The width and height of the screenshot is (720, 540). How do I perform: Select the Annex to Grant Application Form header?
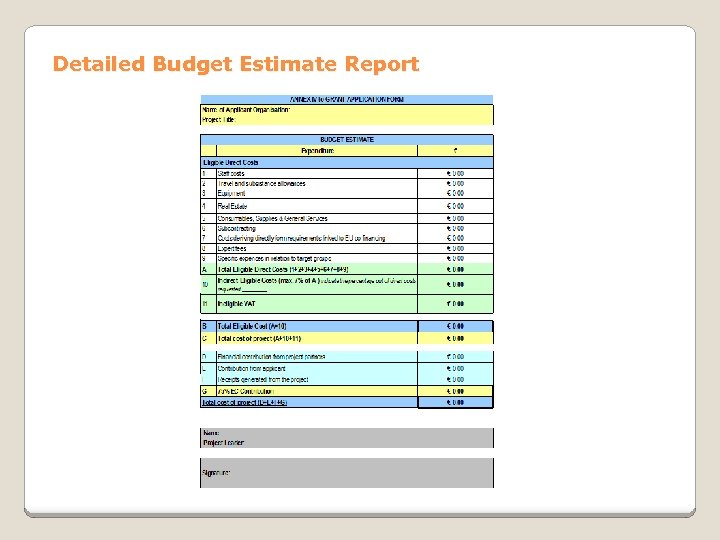(347, 99)
